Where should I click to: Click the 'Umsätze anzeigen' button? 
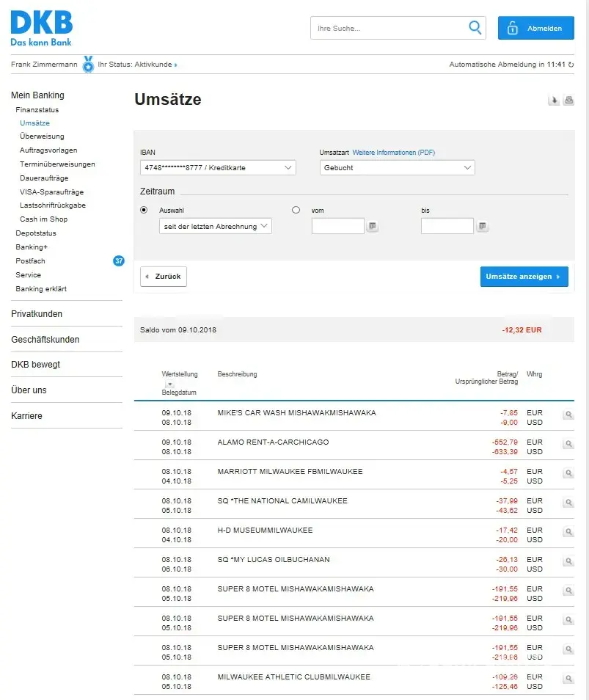pyautogui.click(x=524, y=277)
